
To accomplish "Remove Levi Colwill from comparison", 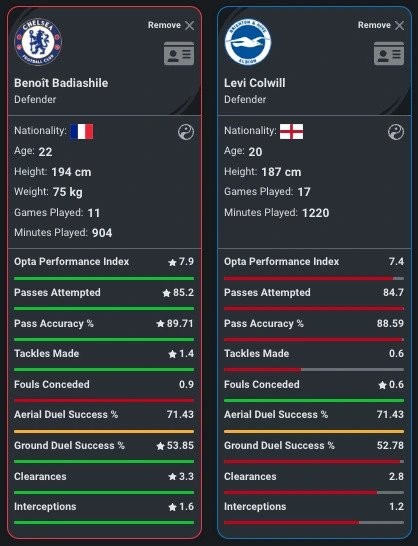I will click(381, 25).
